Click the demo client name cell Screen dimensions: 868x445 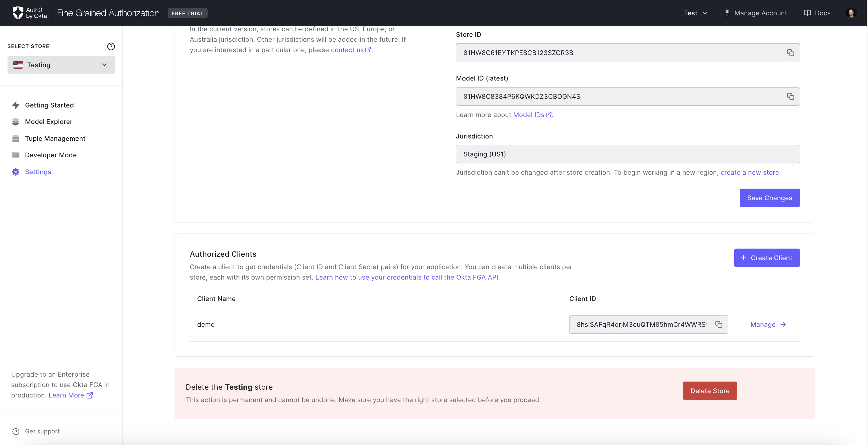click(x=206, y=324)
